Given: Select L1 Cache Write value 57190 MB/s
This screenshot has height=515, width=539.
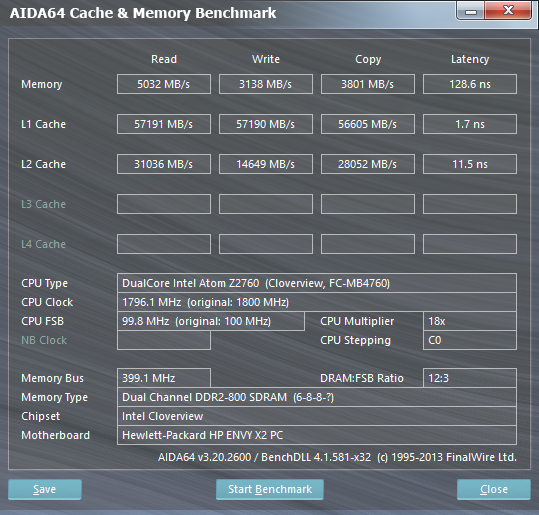Looking at the screenshot, I should point(266,124).
